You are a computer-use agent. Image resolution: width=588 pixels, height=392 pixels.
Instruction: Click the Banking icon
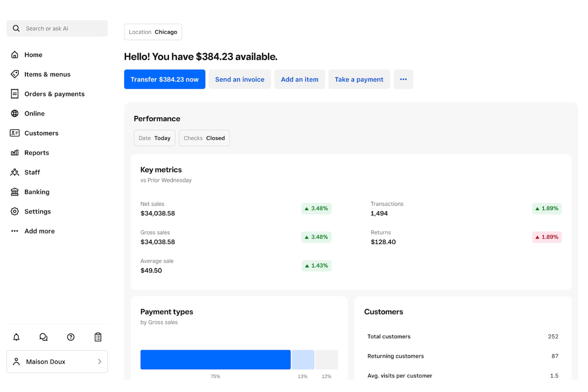(x=15, y=192)
